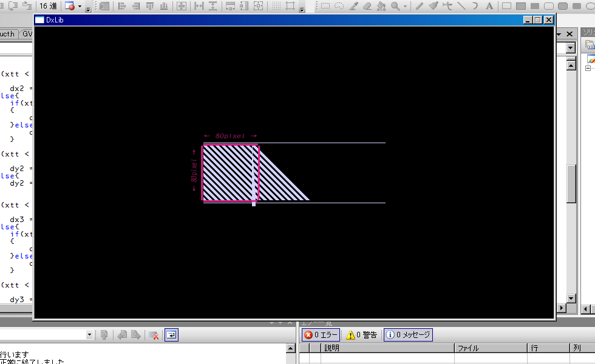595x364 pixels.
Task: Toggle word wrap in output pane
Action: click(171, 335)
